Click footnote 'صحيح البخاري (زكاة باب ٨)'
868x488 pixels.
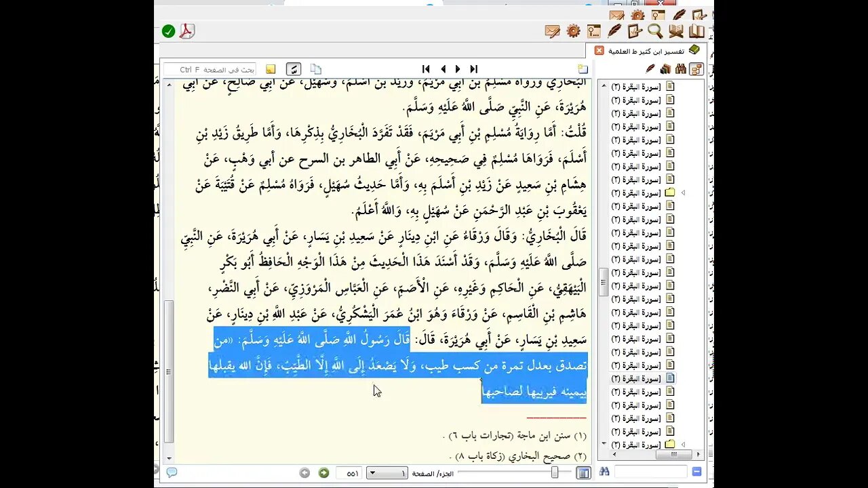tap(518, 456)
